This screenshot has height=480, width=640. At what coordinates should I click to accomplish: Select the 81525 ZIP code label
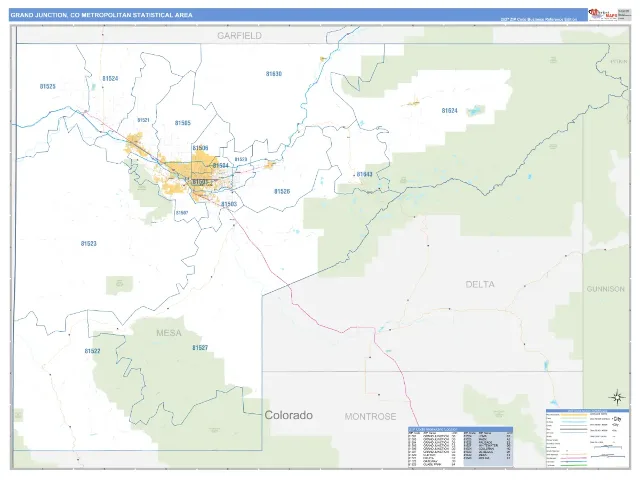(x=47, y=87)
